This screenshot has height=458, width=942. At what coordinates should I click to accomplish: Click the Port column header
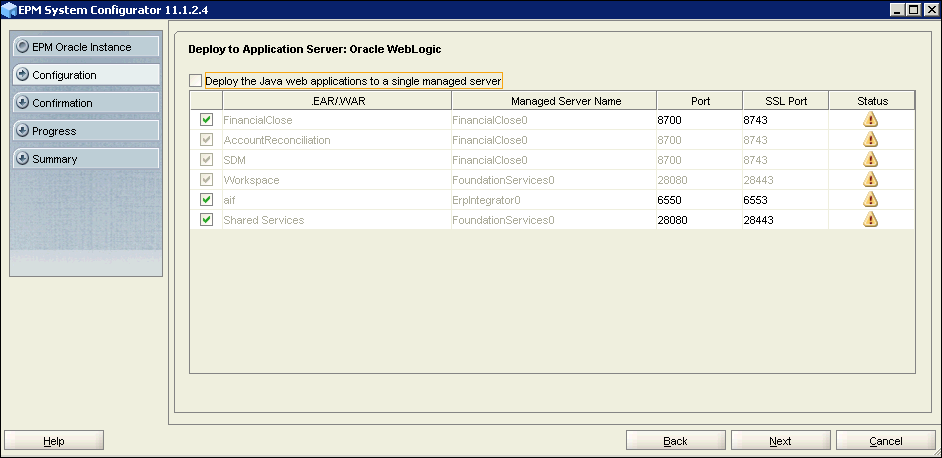700,101
